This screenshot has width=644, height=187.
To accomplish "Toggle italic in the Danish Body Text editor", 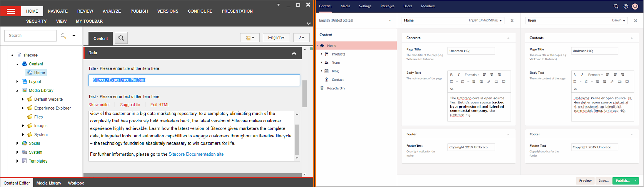I will click(582, 75).
